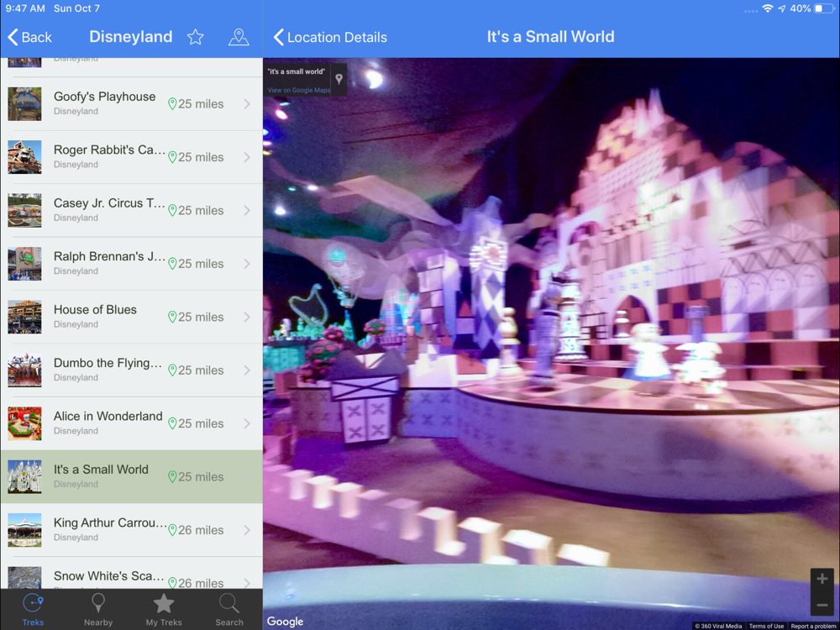840x630 pixels.
Task: Open Goofy's Playhouse chevron
Action: [x=247, y=104]
